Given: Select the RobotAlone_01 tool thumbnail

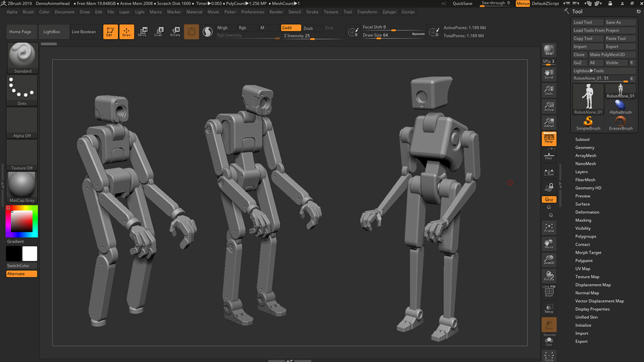Looking at the screenshot, I should (x=588, y=99).
